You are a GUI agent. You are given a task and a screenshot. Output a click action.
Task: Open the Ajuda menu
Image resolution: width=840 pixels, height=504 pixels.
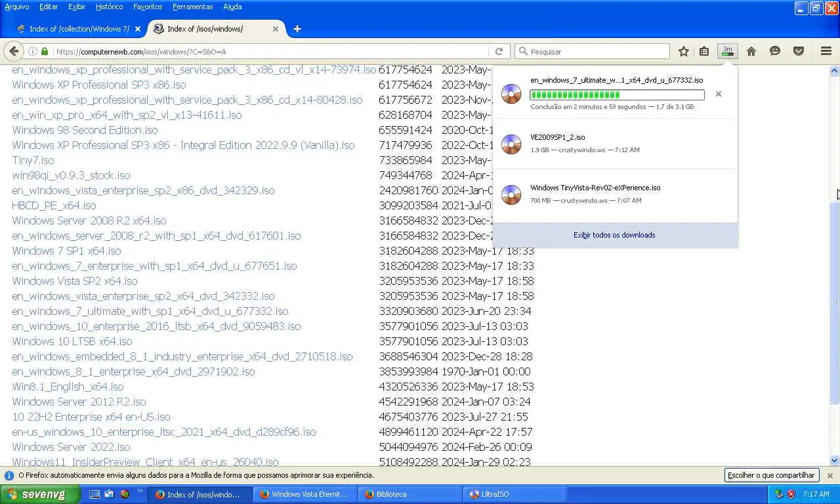point(232,7)
